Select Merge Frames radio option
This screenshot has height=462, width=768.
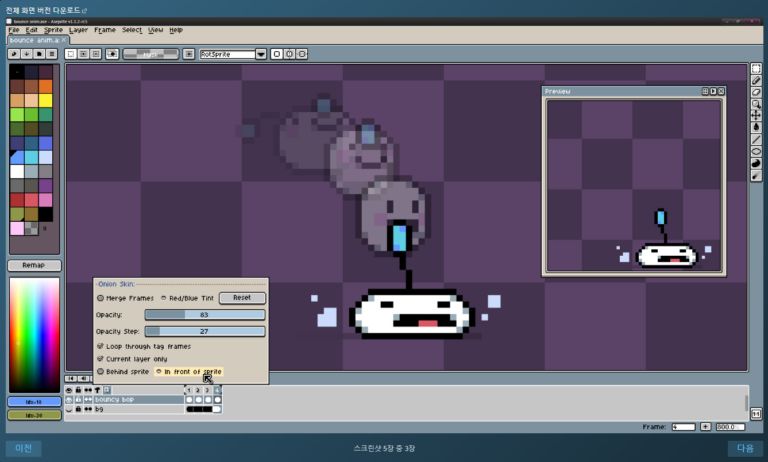coord(125,298)
